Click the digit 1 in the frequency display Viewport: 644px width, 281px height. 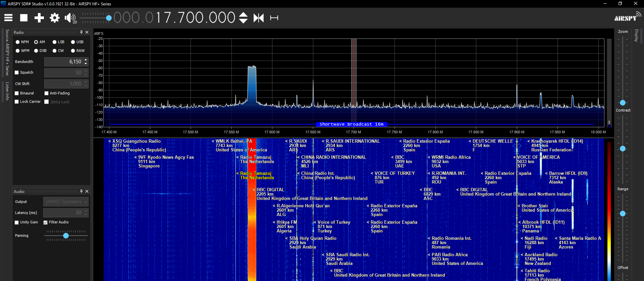pyautogui.click(x=159, y=18)
